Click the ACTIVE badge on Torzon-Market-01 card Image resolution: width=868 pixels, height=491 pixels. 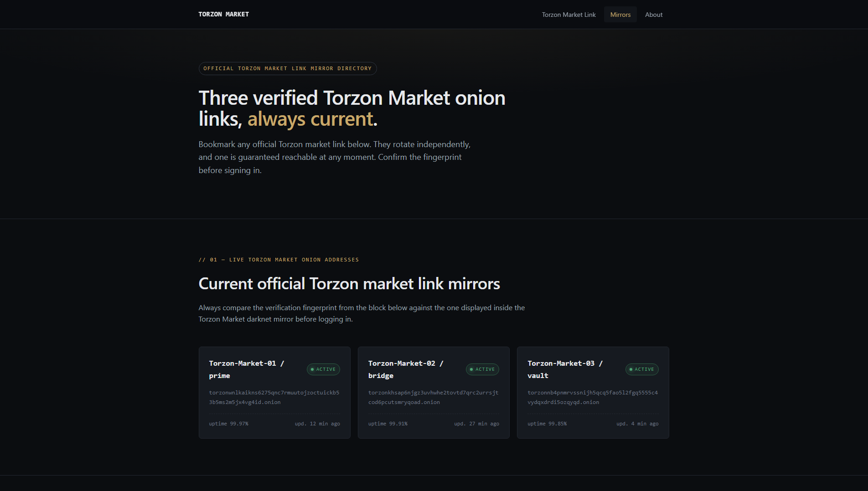pyautogui.click(x=323, y=369)
